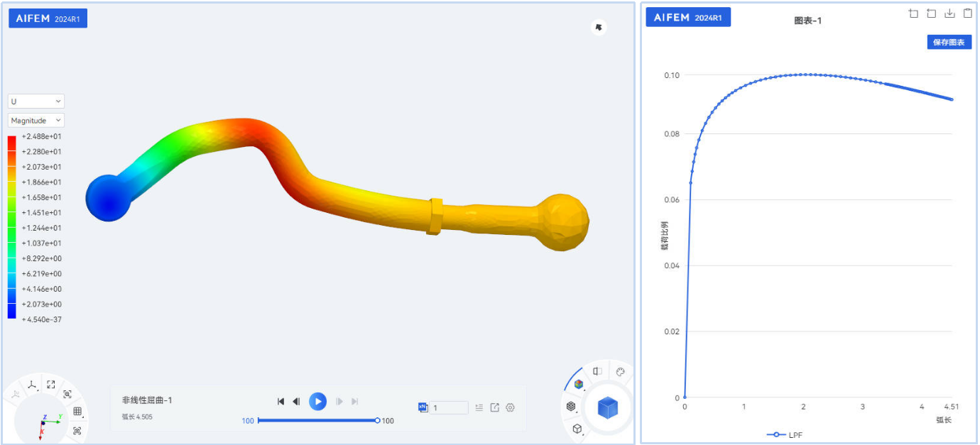Click the xN deformation scale icon
Screen dimensions: 980x445
pyautogui.click(x=423, y=407)
